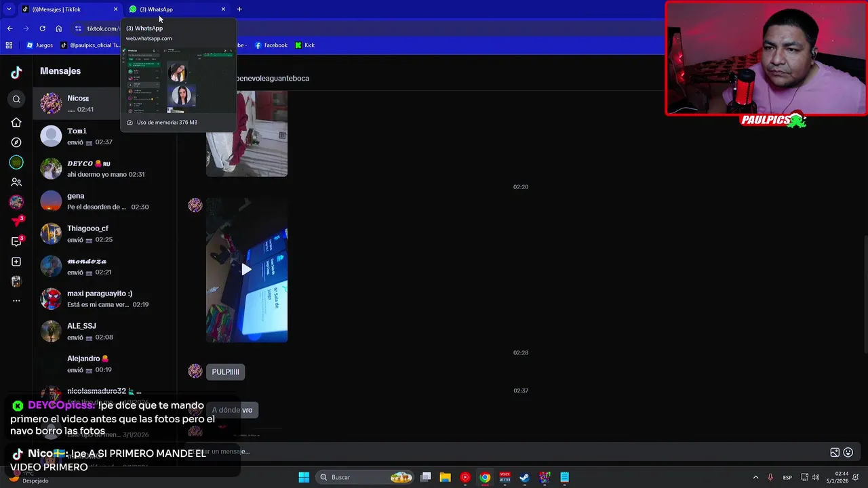Focus the message input field
The height and width of the screenshot is (488, 868).
pyautogui.click(x=505, y=451)
